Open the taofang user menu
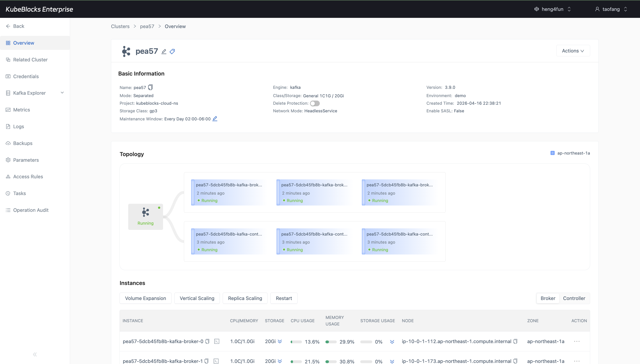The width and height of the screenshot is (640, 364). click(x=611, y=9)
